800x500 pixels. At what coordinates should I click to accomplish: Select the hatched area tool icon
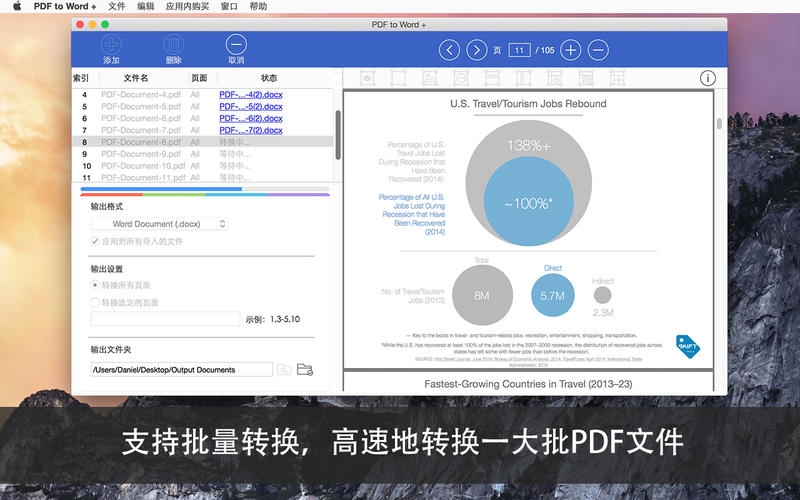pyautogui.click(x=586, y=78)
